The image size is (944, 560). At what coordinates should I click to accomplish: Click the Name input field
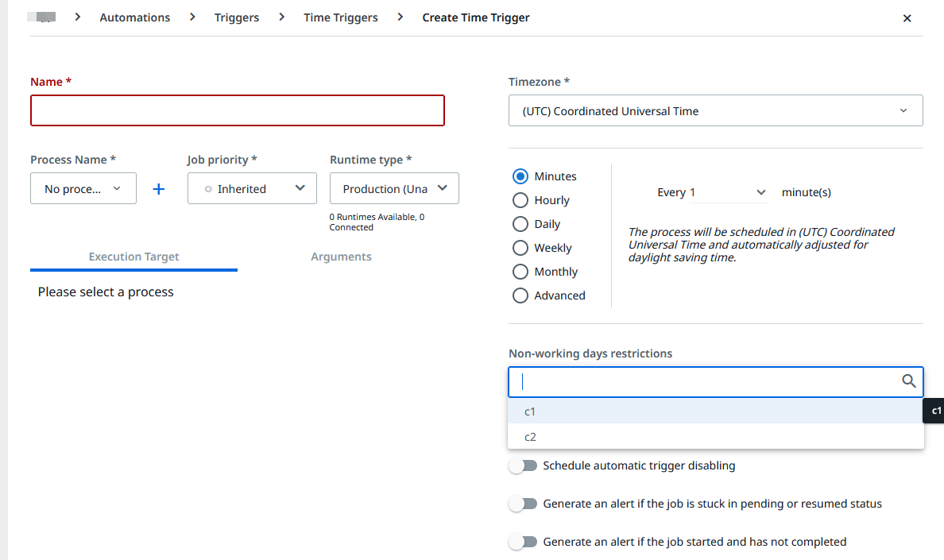tap(238, 110)
